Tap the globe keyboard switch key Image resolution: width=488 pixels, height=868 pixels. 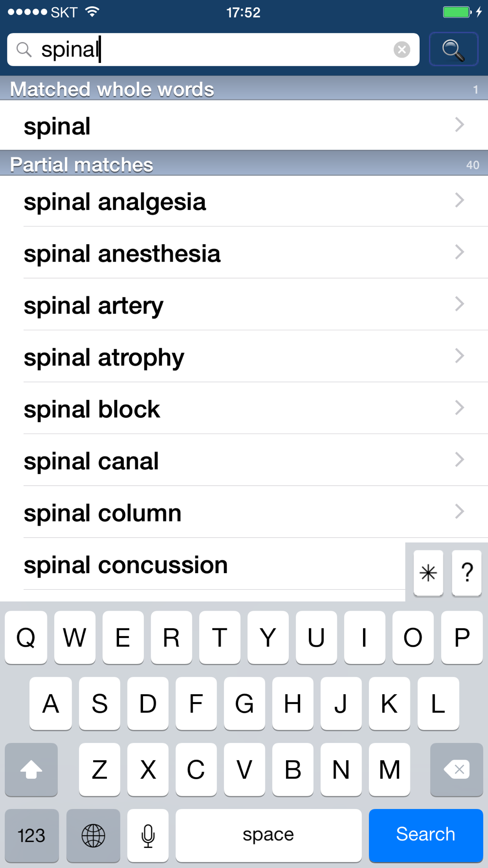(x=93, y=835)
